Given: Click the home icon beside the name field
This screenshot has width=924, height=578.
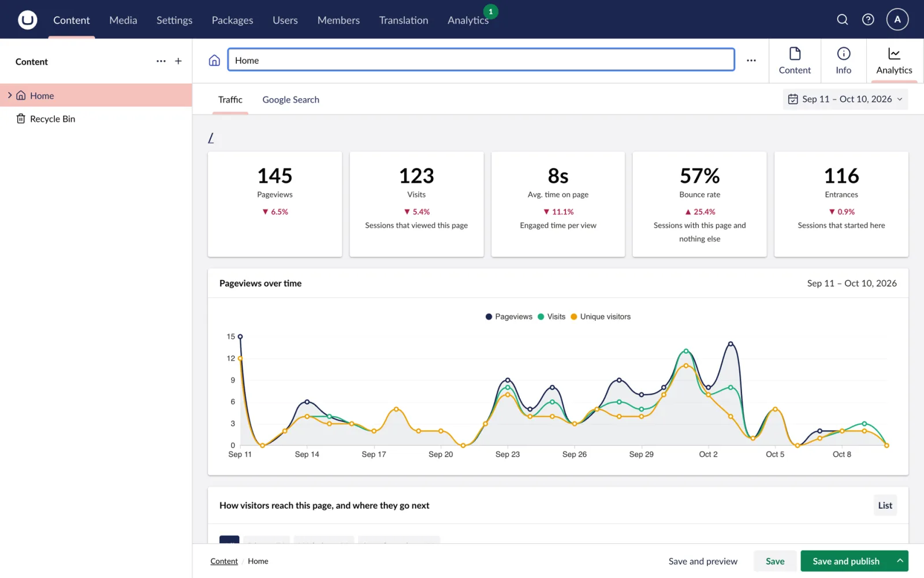Looking at the screenshot, I should tap(214, 60).
